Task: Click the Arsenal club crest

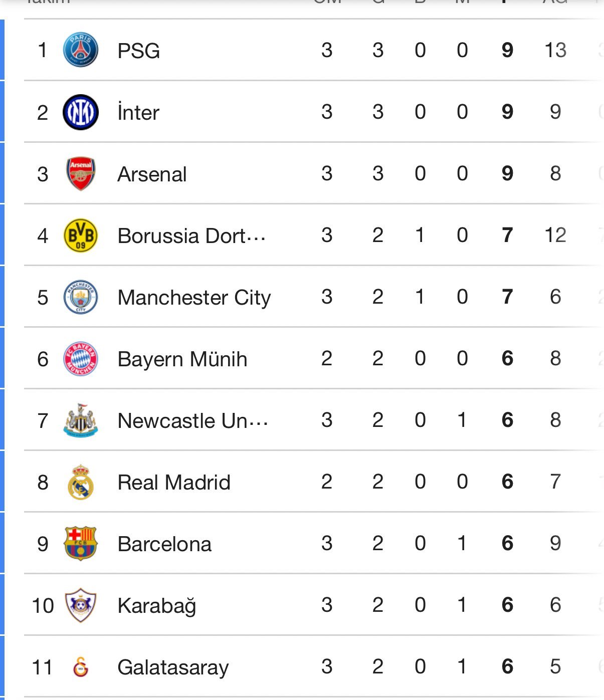Action: coord(81,174)
